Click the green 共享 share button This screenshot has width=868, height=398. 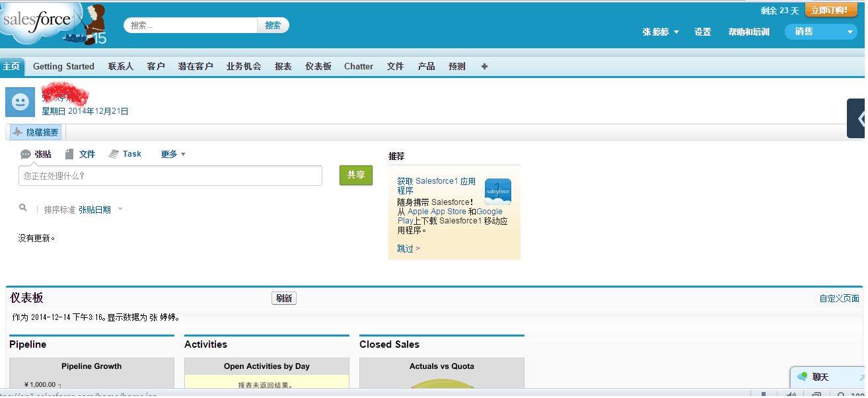356,175
